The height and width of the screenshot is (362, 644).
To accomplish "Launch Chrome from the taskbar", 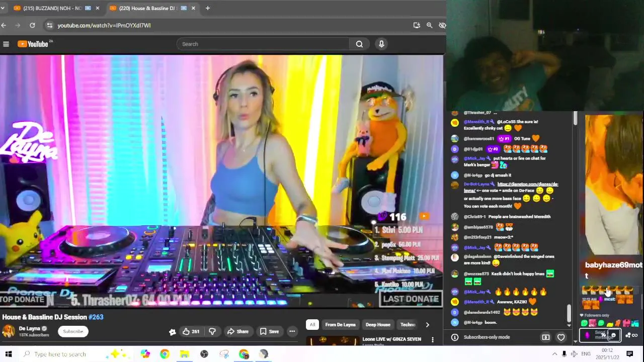I will pyautogui.click(x=165, y=354).
